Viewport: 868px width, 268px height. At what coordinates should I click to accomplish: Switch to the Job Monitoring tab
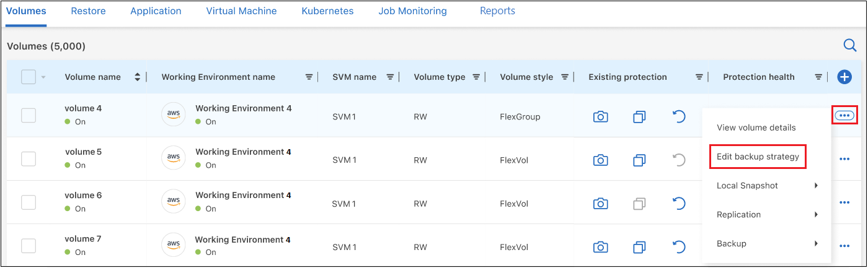tap(412, 11)
